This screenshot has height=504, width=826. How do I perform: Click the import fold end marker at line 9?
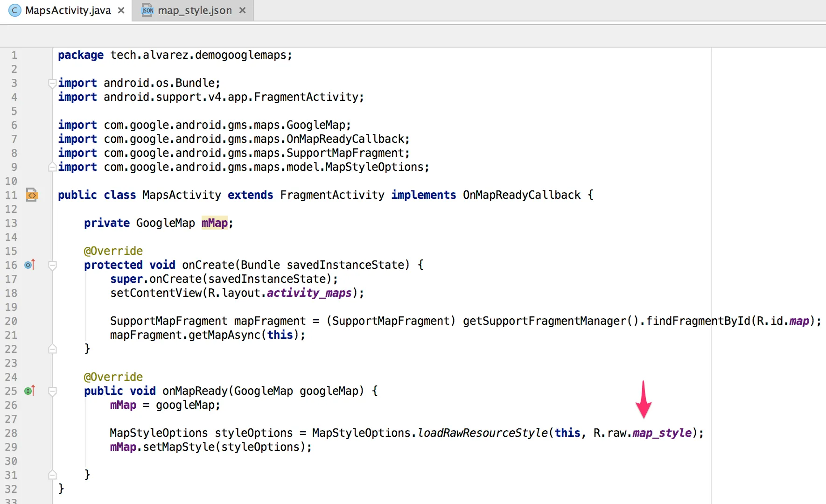pyautogui.click(x=53, y=167)
